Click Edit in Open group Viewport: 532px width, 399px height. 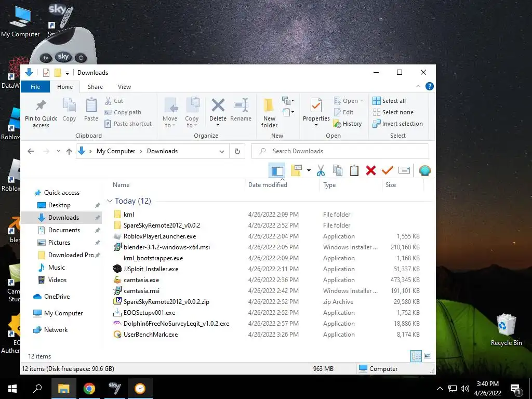click(344, 112)
